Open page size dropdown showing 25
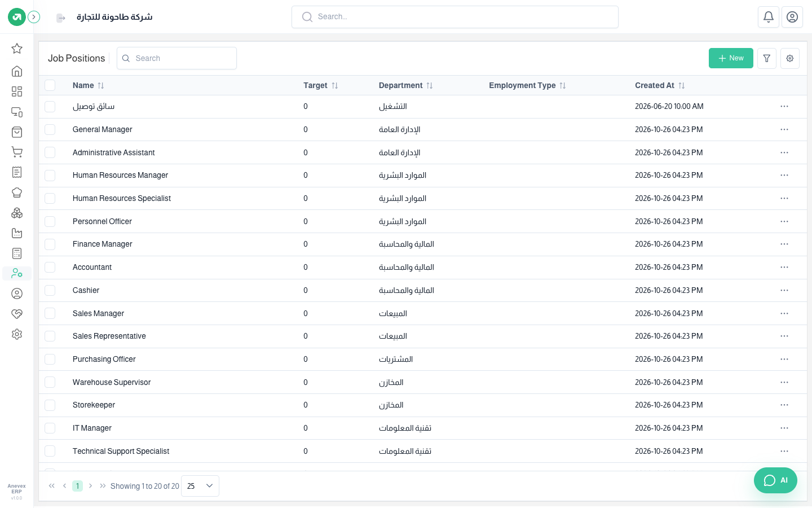This screenshot has width=812, height=508. coord(200,486)
